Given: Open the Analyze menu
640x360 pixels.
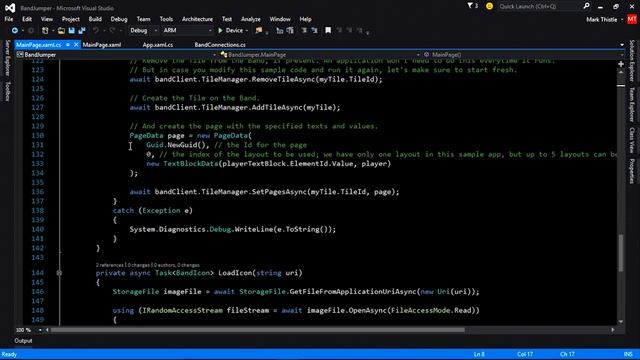Looking at the screenshot, I should point(251,19).
